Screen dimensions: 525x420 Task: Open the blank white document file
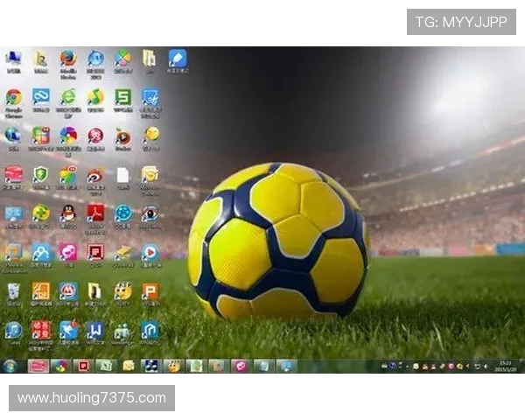click(x=122, y=175)
